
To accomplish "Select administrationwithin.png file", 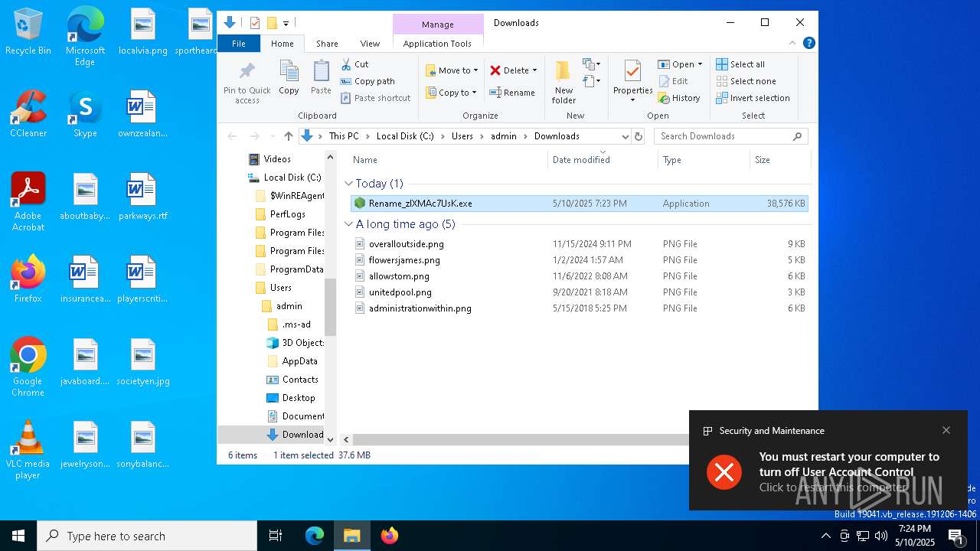I will [579, 308].
